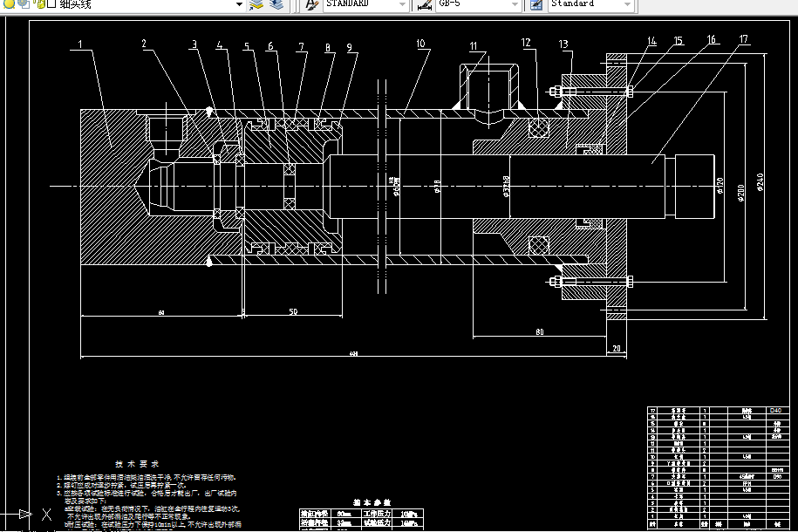Select the φ120 diameter dimension text

coord(720,185)
